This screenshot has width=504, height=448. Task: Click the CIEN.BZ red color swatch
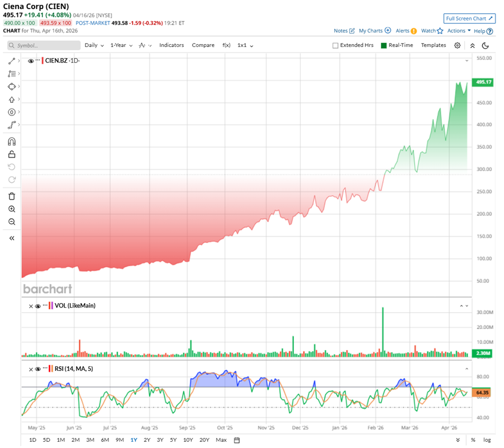42,60
